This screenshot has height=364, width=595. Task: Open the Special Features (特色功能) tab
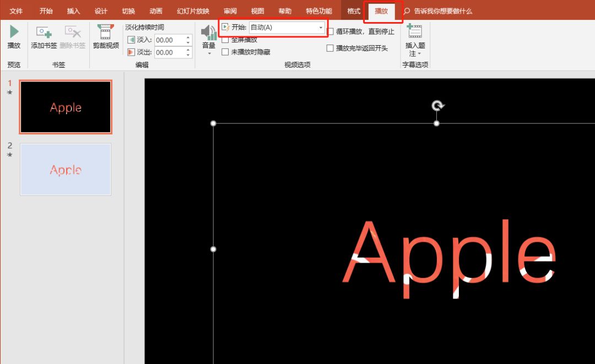tap(319, 11)
